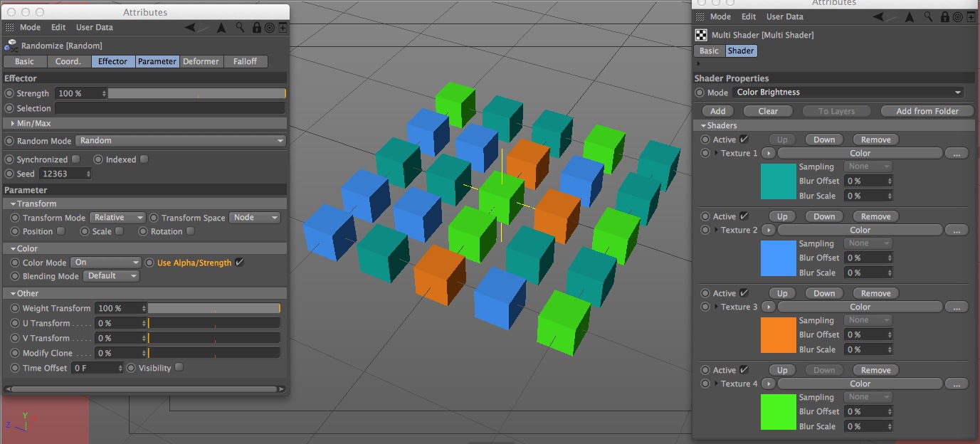Enable the Synchronized checkbox

click(75, 159)
